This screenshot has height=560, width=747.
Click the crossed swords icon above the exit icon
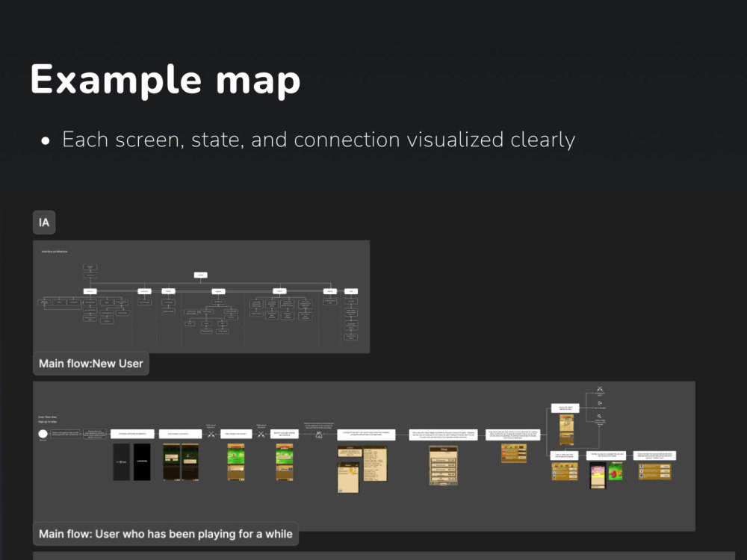click(x=600, y=389)
